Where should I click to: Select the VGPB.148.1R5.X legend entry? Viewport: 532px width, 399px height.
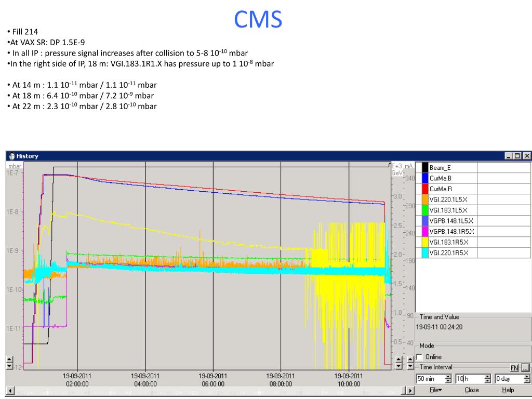(x=451, y=231)
